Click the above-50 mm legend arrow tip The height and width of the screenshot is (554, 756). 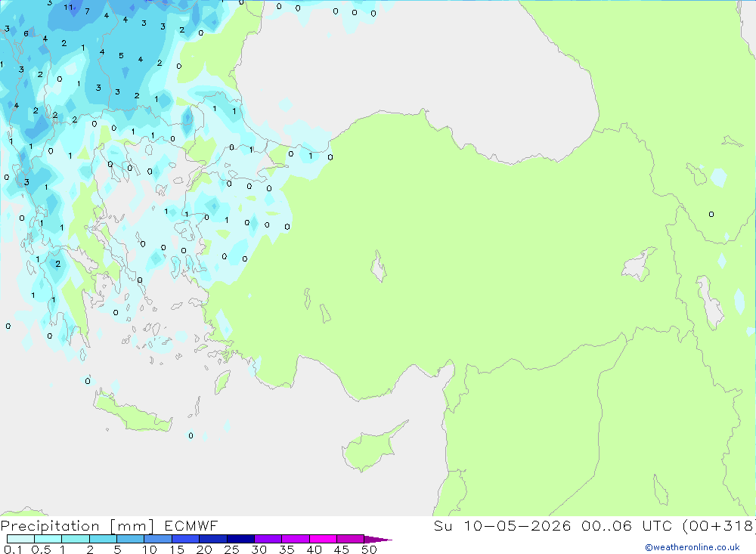click(x=379, y=540)
